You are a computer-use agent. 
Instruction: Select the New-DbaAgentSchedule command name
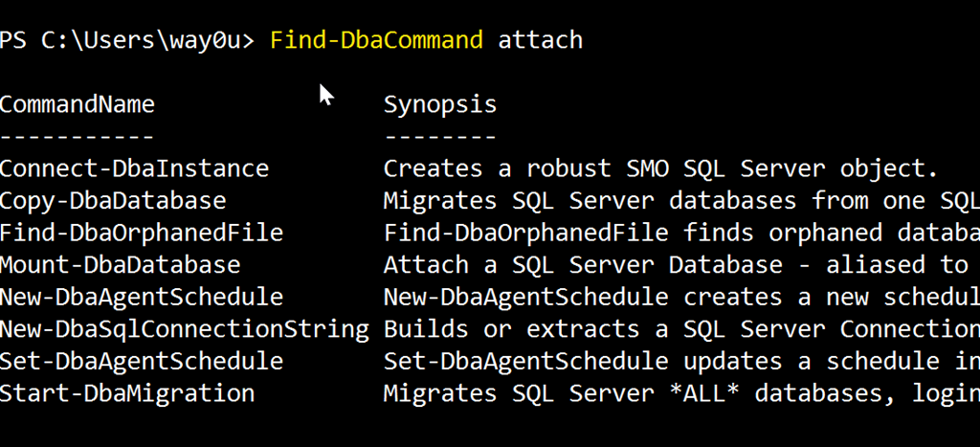(142, 298)
